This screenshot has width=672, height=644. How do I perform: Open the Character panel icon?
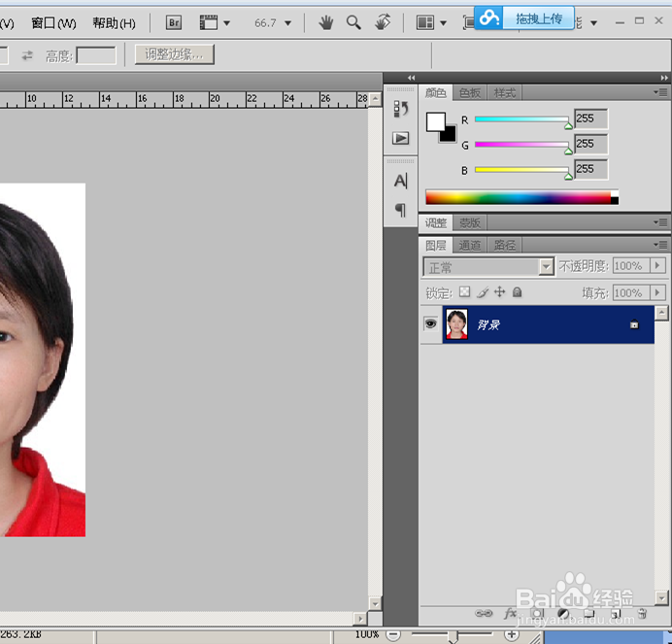pyautogui.click(x=401, y=181)
